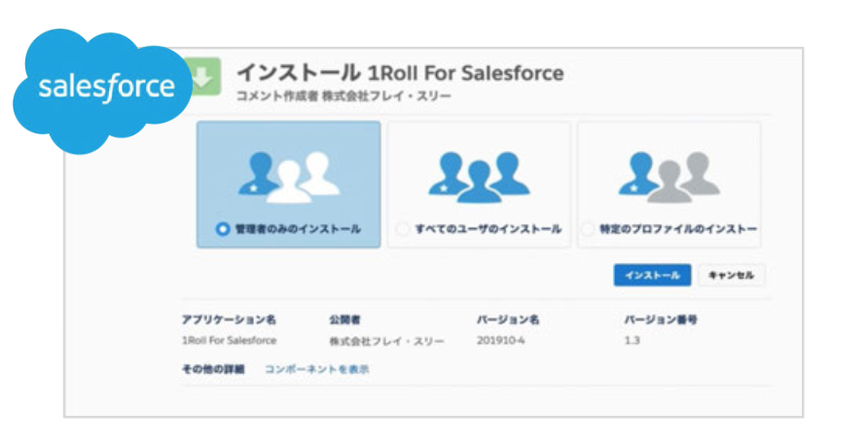Click the Salesforce cloud logo
This screenshot has width=868, height=448.
pos(105,88)
